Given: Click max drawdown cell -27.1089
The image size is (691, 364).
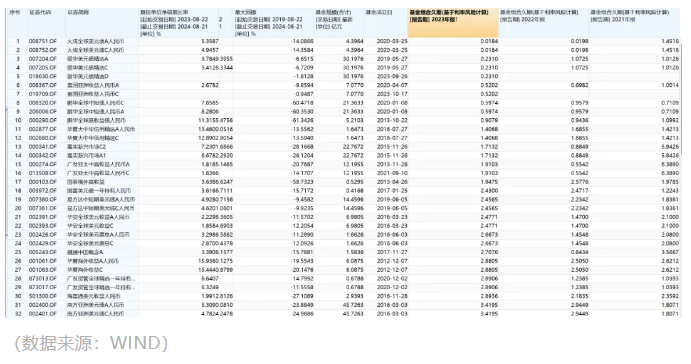Looking at the screenshot, I should (303, 296).
